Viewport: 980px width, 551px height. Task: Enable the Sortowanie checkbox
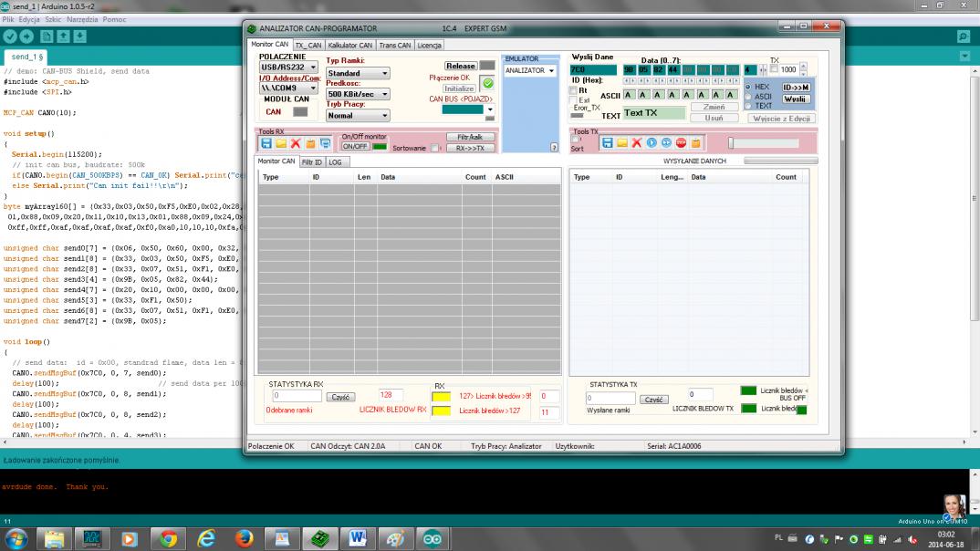(x=435, y=149)
